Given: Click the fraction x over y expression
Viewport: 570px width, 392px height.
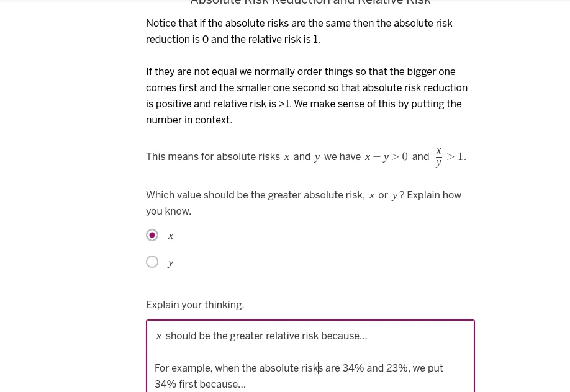Looking at the screenshot, I should [x=438, y=156].
